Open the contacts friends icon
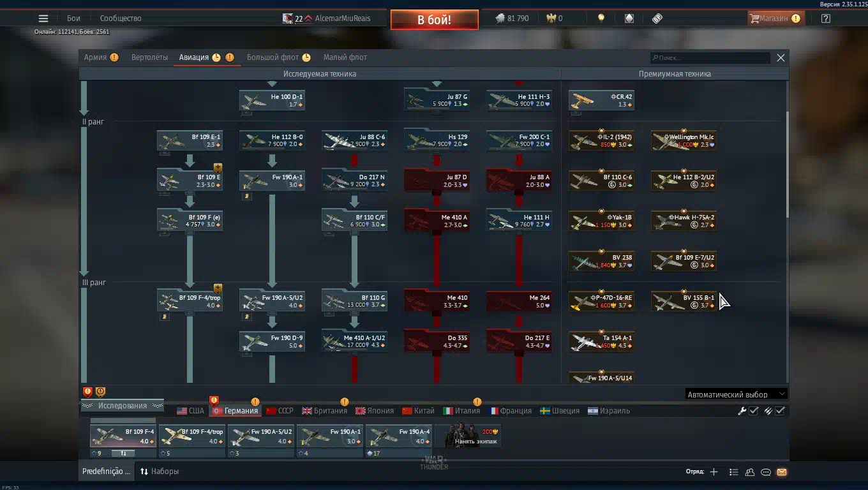Viewport: 868px width, 490px height. coord(750,472)
